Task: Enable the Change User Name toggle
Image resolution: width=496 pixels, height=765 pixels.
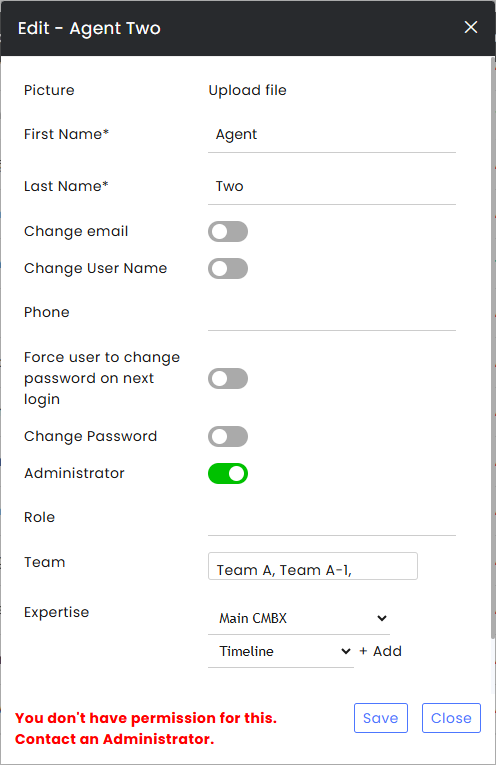Action: pos(228,268)
